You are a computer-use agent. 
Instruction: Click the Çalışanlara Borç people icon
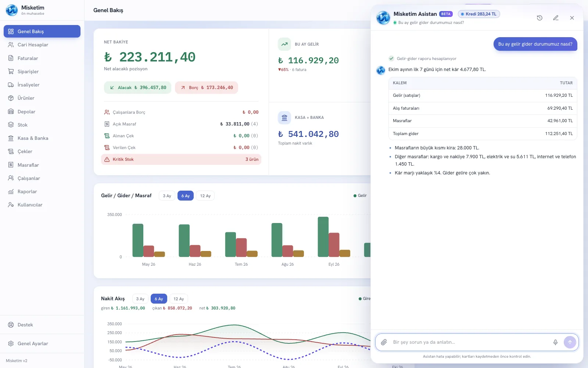(x=107, y=112)
